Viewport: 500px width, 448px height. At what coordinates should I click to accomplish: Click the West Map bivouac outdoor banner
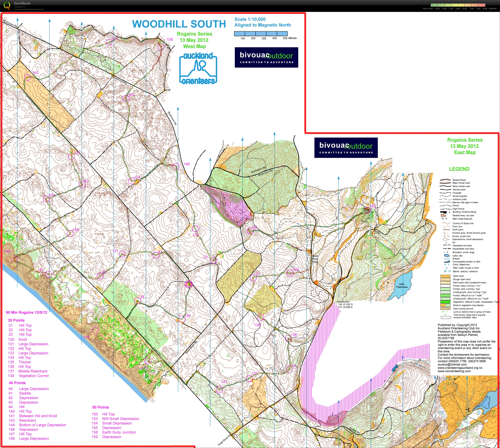[266, 57]
